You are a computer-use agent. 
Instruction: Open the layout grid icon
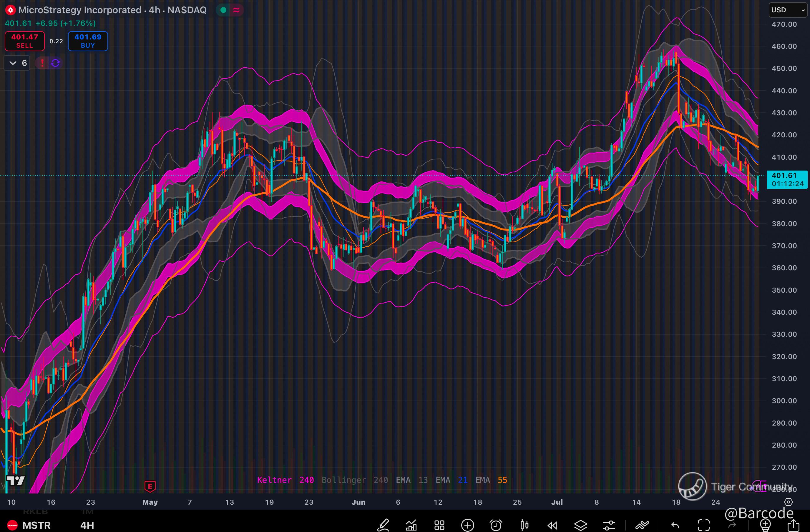click(x=439, y=525)
